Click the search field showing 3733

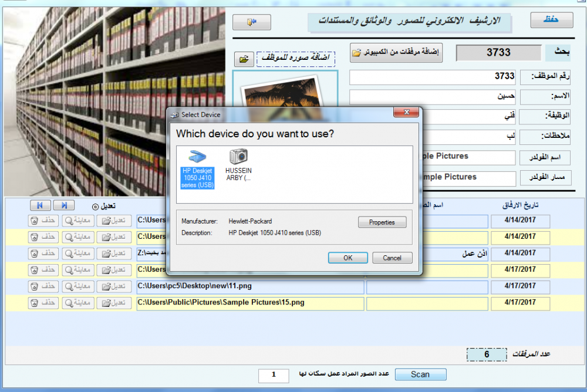point(498,52)
